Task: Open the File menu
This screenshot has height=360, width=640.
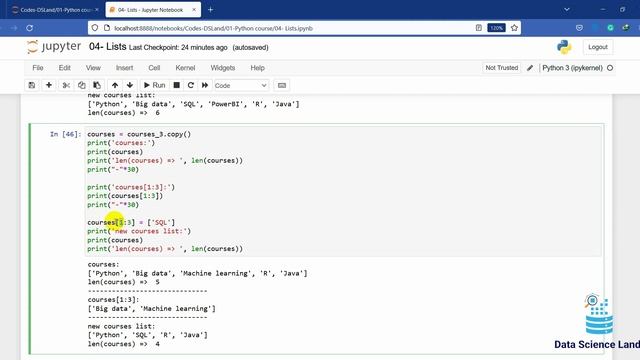Action: (x=38, y=68)
